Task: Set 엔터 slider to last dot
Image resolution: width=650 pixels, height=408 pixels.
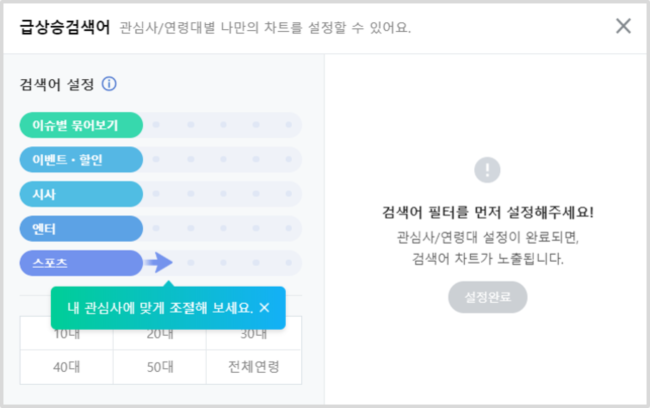Action: 289,228
